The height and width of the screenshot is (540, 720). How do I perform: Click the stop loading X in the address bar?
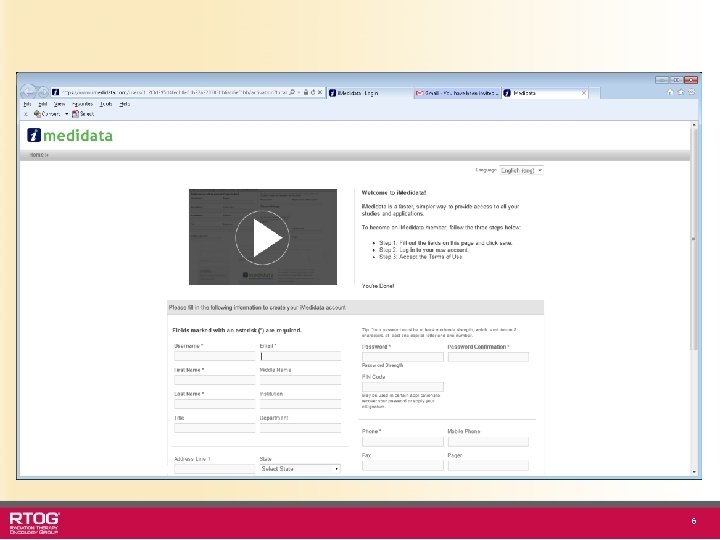pyautogui.click(x=320, y=93)
